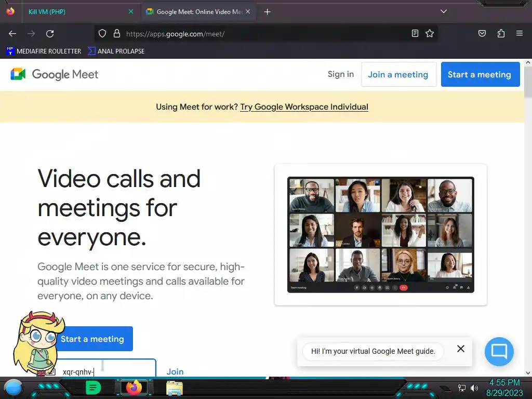Expand the list all tabs chevron
This screenshot has height=399, width=532.
point(444,11)
